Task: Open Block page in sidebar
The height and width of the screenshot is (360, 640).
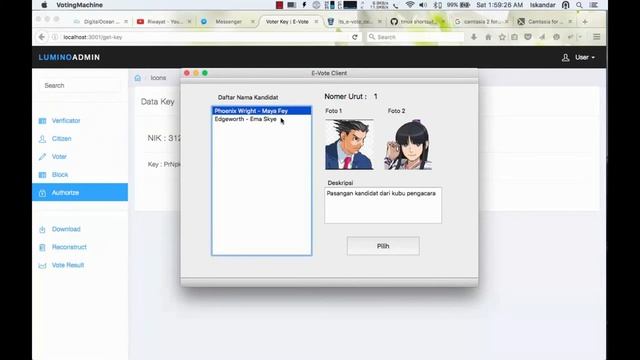Action: coord(60,175)
